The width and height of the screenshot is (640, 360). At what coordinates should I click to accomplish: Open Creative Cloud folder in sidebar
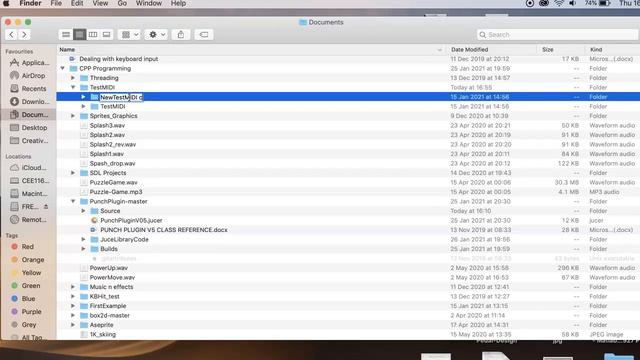pos(29,141)
